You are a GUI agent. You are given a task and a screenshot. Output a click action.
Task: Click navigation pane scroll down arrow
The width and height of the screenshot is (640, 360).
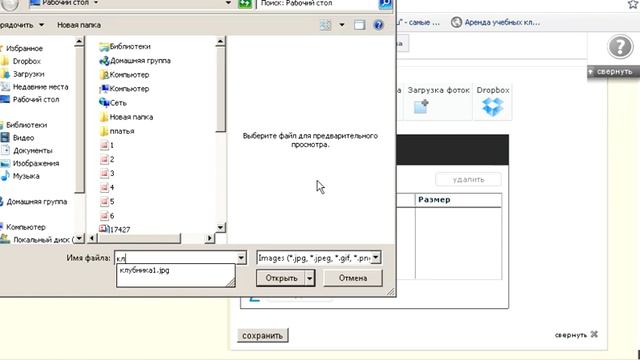pyautogui.click(x=79, y=238)
